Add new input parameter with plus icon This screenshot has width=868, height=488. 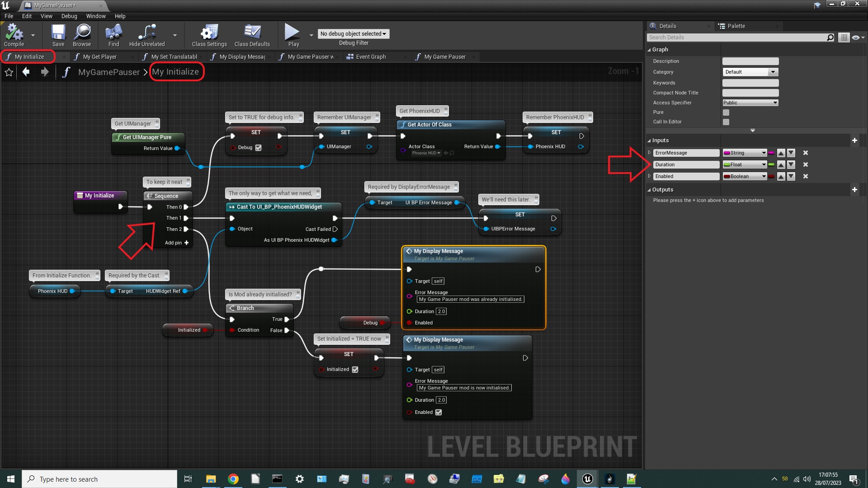pyautogui.click(x=854, y=141)
